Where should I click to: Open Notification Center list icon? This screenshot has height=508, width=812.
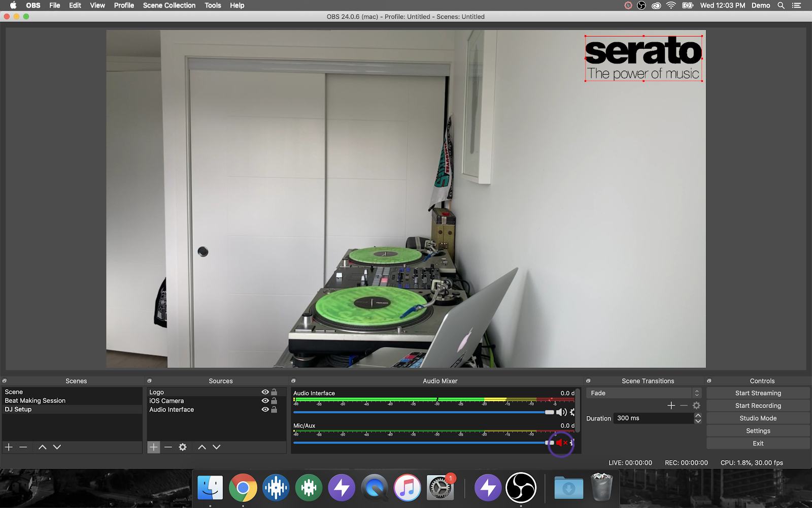point(796,6)
